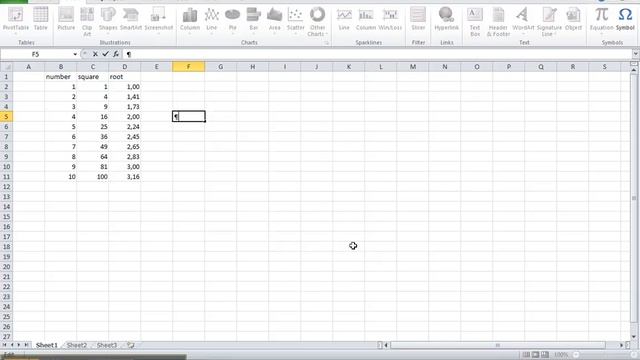Insert an Equation
The image size is (640, 360).
(602, 20)
